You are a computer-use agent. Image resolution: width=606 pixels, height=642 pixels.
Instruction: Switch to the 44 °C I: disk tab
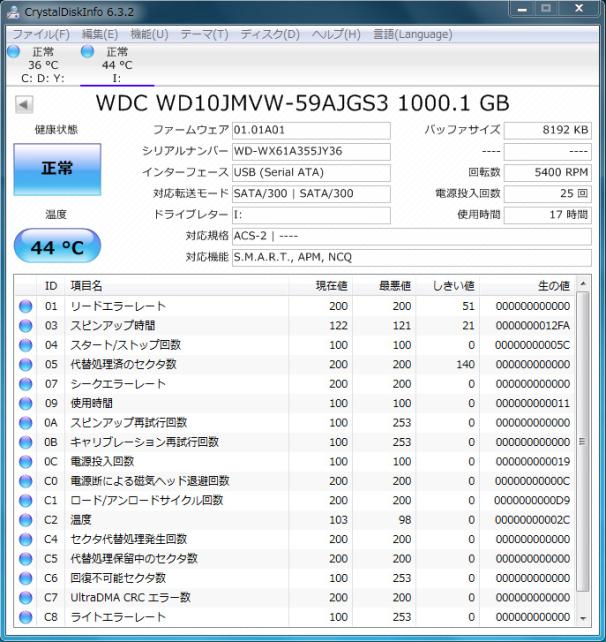coord(117,65)
